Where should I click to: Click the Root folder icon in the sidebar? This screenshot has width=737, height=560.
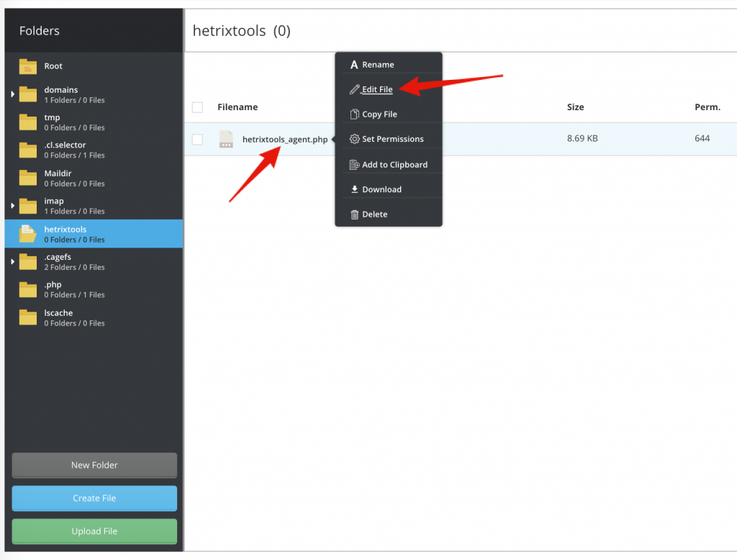coord(27,66)
